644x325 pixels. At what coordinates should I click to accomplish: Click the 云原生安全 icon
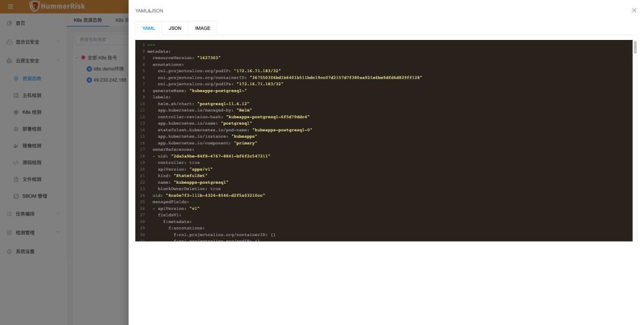[10, 61]
